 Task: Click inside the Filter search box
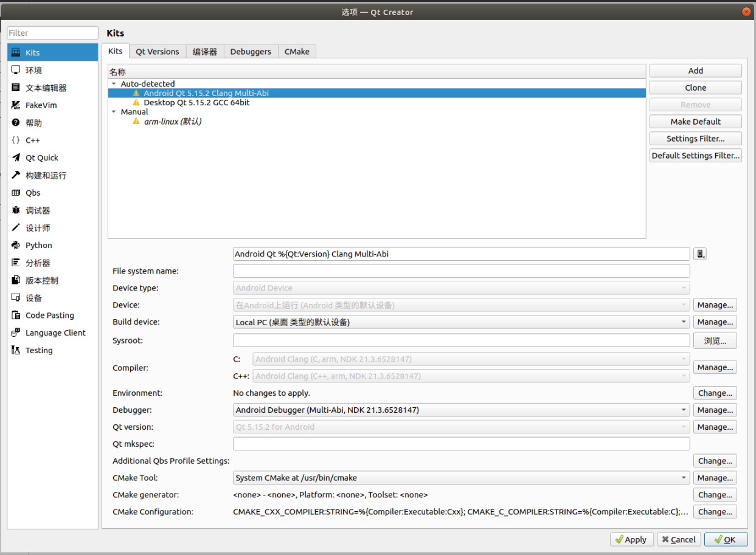[52, 32]
